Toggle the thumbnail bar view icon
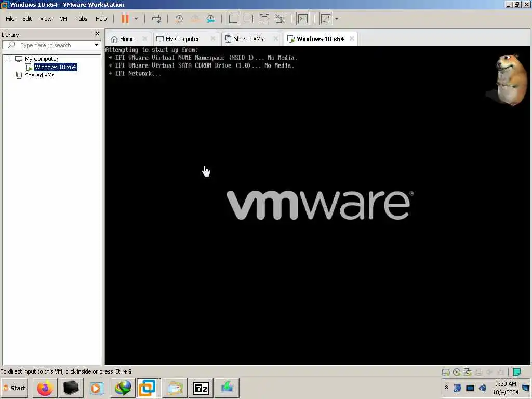Screen dimensions: 532x399 pyautogui.click(x=249, y=19)
